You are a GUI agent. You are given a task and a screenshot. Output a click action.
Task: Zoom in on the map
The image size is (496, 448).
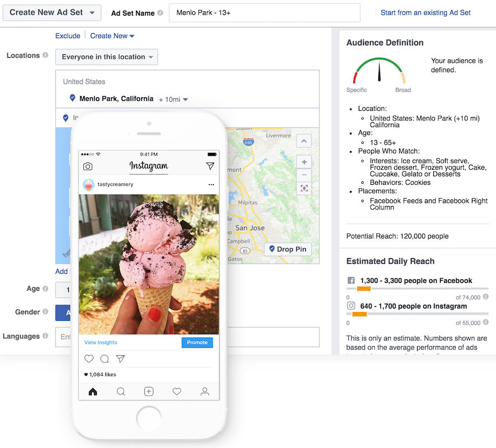[x=304, y=162]
